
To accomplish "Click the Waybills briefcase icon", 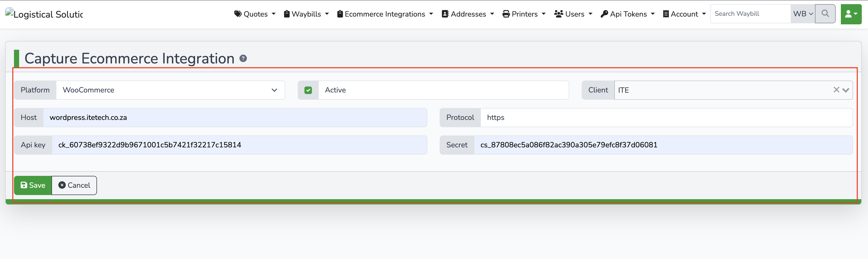I will [287, 14].
